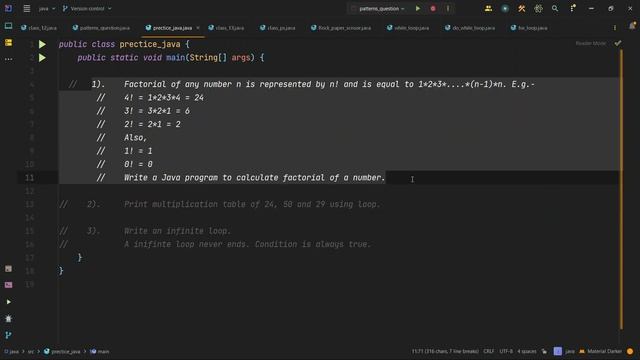Change CRLF line separator in status bar
Viewport: 640px width, 360px height.
point(489,351)
